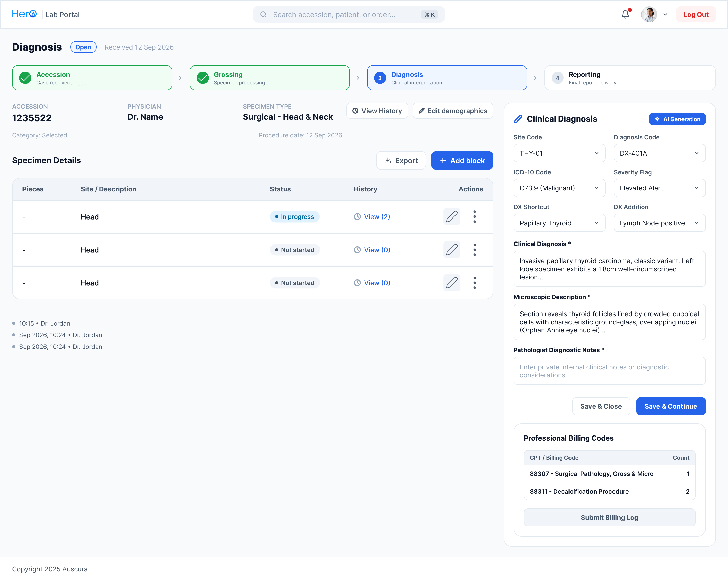This screenshot has width=728, height=581.
Task: Click AI Generation button
Action: coord(677,119)
